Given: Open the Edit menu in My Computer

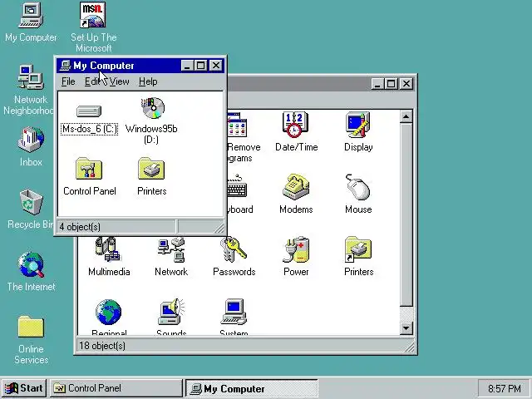Looking at the screenshot, I should coord(92,81).
